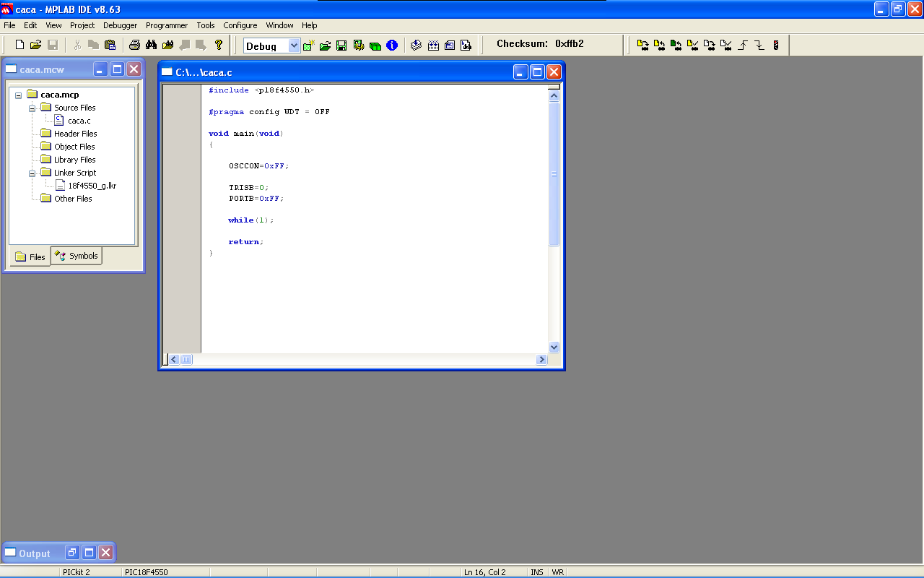
Task: Select the Library Files folder
Action: pyautogui.click(x=74, y=160)
